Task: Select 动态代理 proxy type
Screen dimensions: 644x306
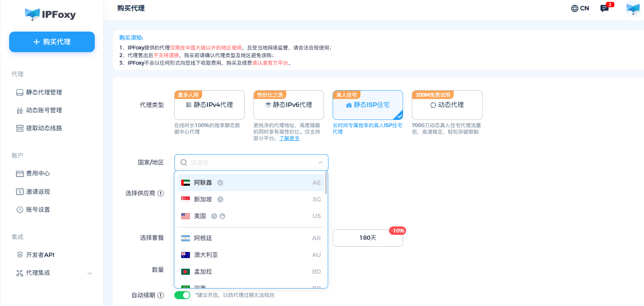Action: (447, 105)
